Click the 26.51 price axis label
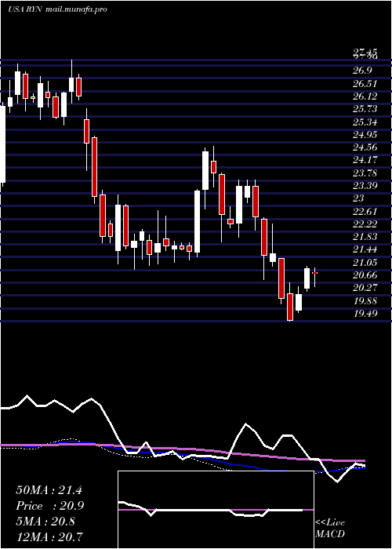Image resolution: width=392 pixels, height=549 pixels. pyautogui.click(x=365, y=84)
